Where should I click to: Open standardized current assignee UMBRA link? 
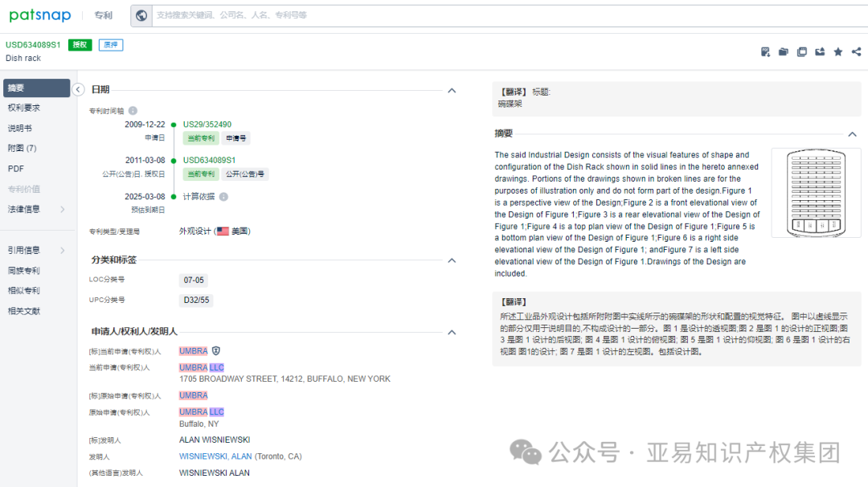click(x=193, y=351)
